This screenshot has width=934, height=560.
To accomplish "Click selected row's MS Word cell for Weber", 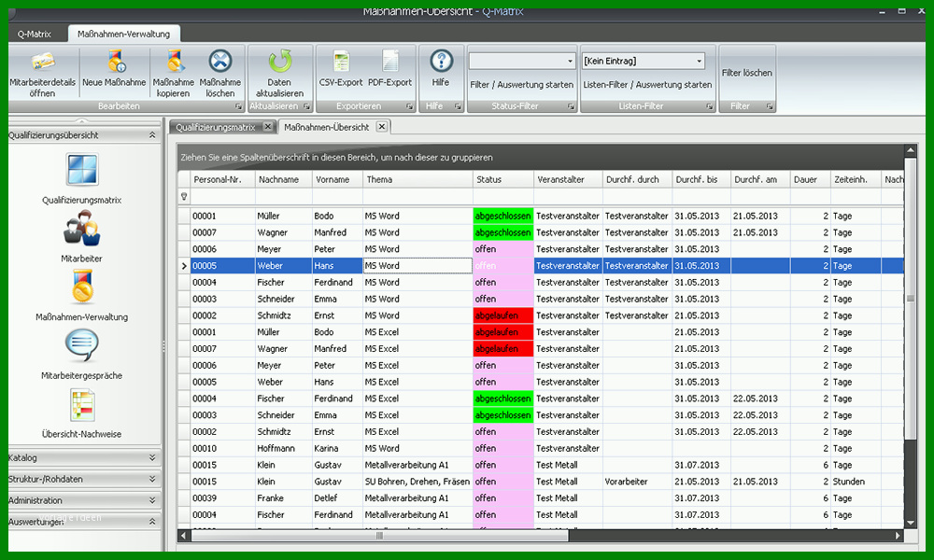I will [x=417, y=265].
